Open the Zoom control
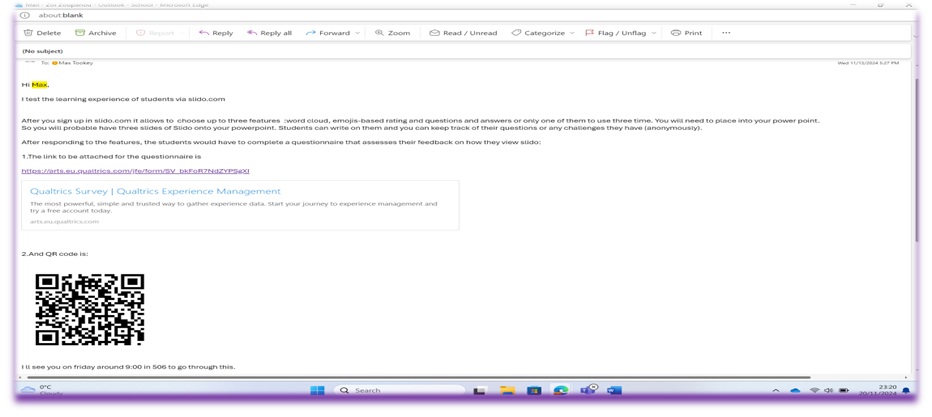This screenshot has width=932, height=417. point(393,33)
